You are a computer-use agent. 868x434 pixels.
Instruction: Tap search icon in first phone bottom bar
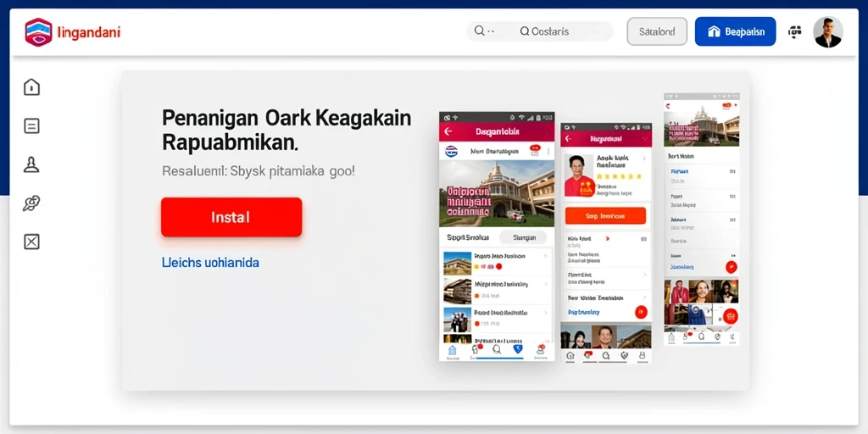[497, 349]
